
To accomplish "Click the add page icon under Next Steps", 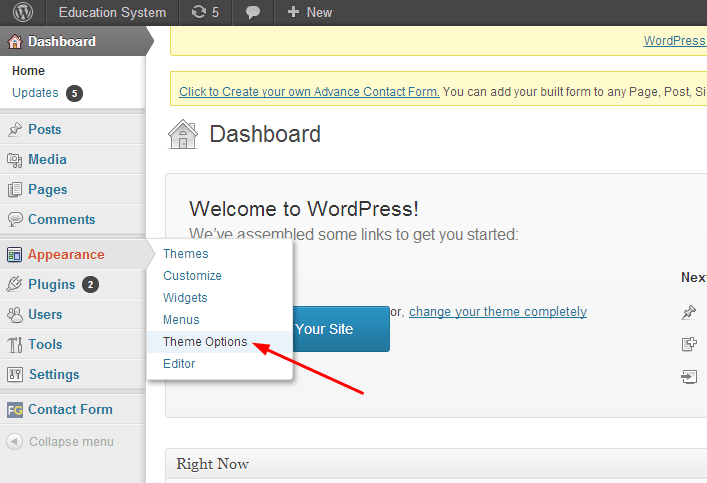I will point(689,344).
